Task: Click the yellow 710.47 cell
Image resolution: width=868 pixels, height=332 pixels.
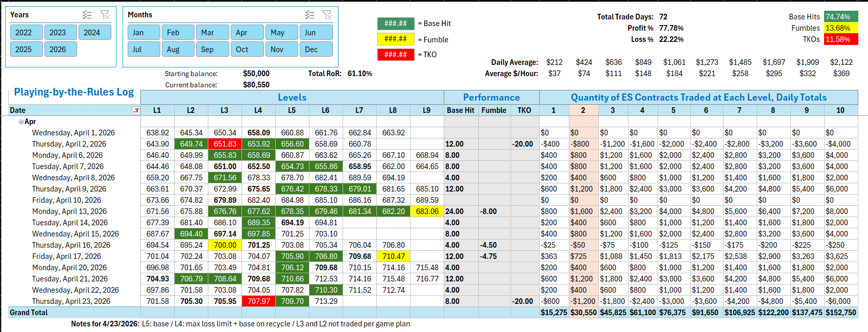Action: pyautogui.click(x=393, y=256)
